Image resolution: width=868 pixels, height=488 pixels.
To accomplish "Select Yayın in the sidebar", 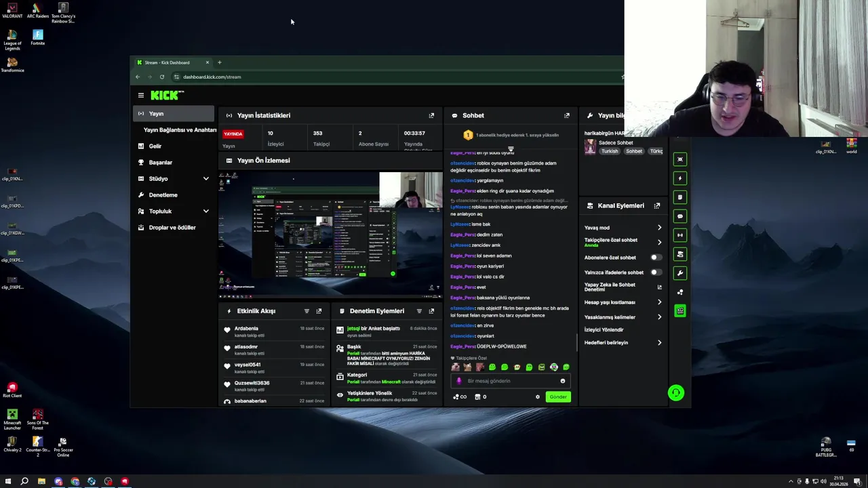I will 174,114.
